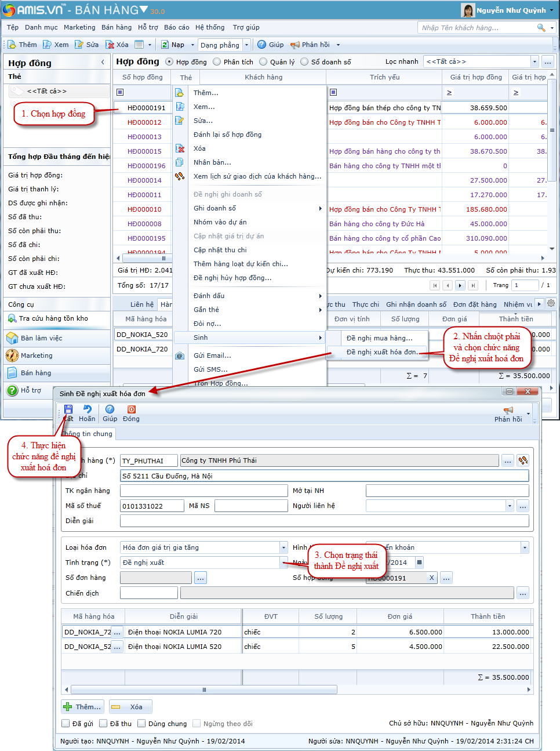560x751 pixels.
Task: Expand the Loại hóa đơn dropdown
Action: (283, 547)
